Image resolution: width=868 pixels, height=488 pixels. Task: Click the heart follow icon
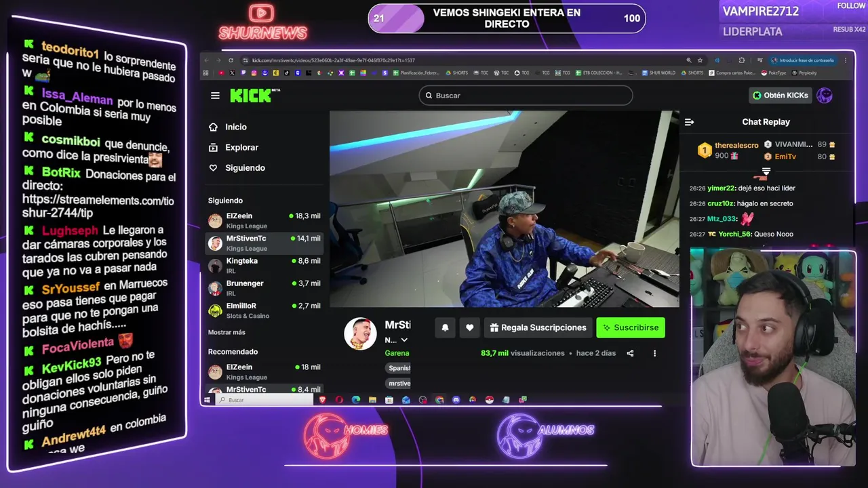(x=469, y=327)
